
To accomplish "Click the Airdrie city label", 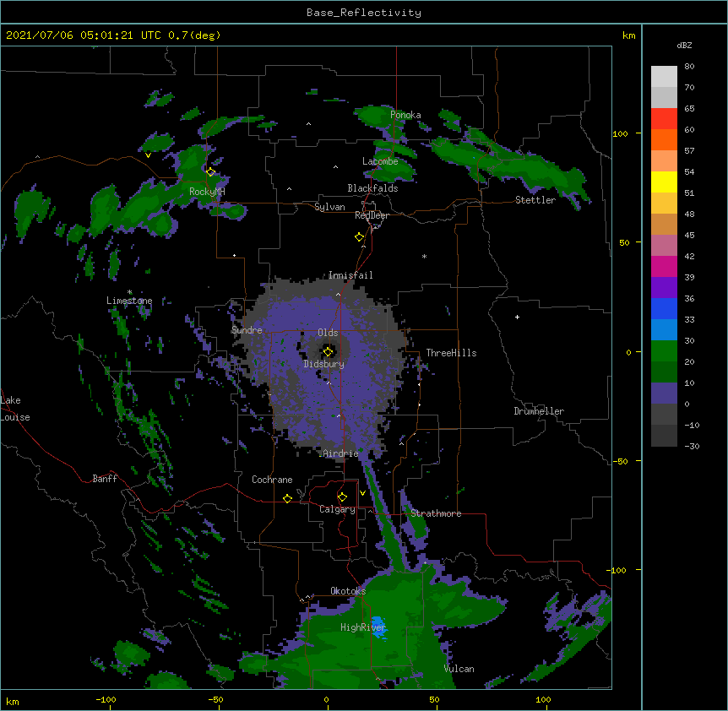I will (x=341, y=453).
